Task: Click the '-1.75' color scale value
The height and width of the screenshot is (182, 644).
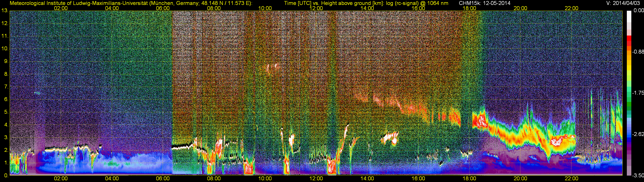Action: pyautogui.click(x=638, y=93)
